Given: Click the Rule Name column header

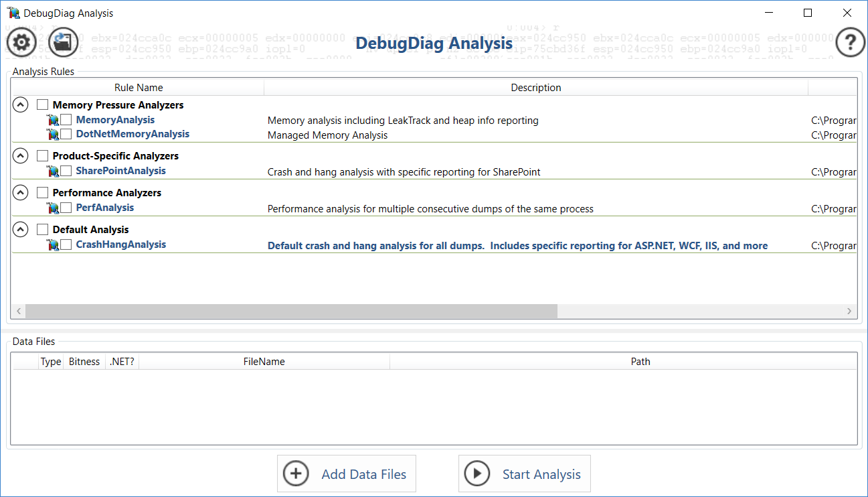Looking at the screenshot, I should [x=139, y=88].
